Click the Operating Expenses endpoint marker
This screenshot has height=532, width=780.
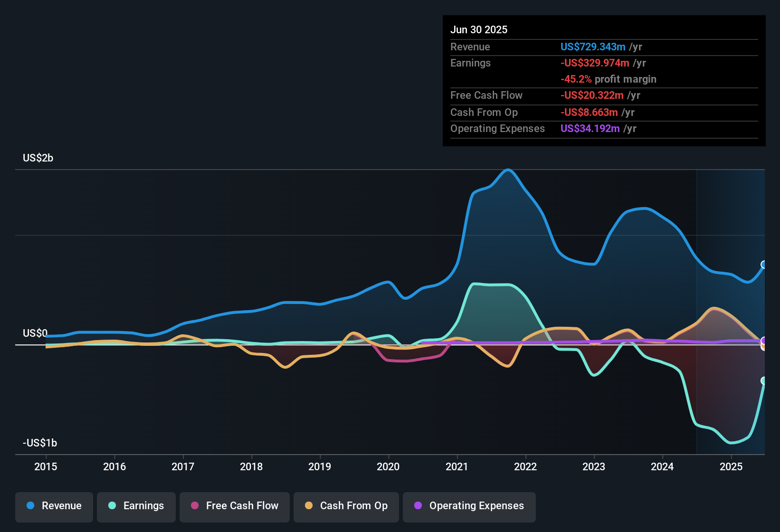pos(764,340)
